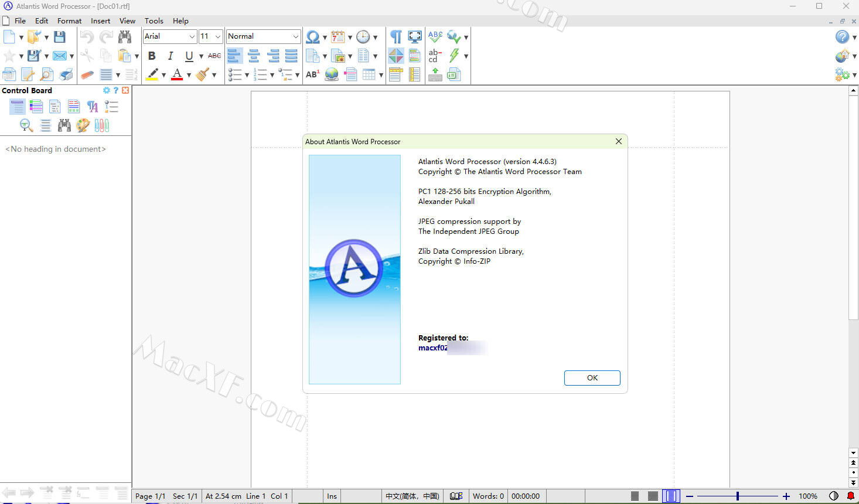Toggle Italic formatting

pyautogui.click(x=171, y=56)
